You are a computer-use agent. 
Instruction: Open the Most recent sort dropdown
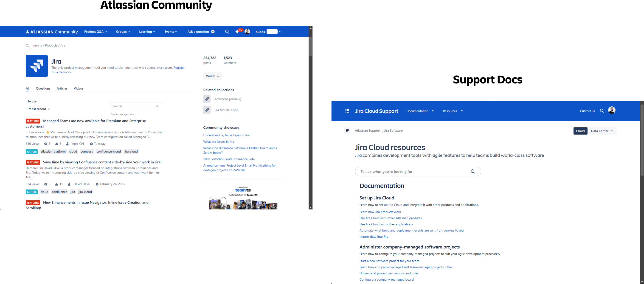[39, 109]
